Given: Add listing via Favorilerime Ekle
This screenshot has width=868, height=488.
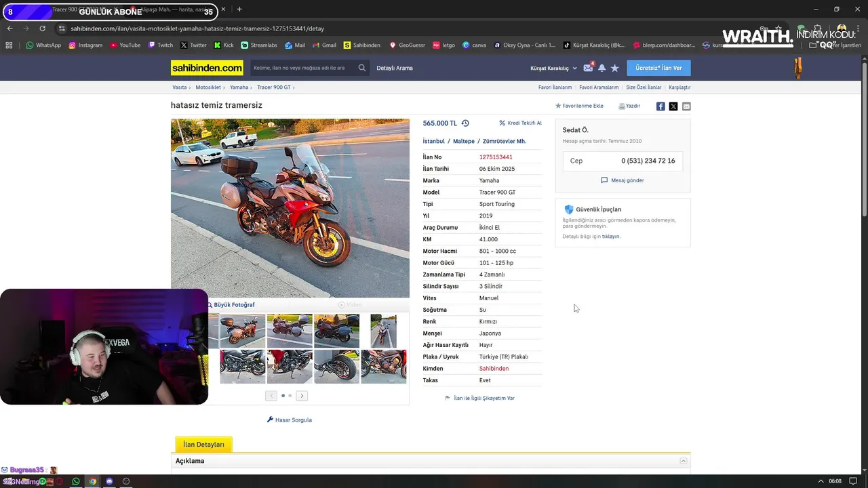Looking at the screenshot, I should 579,106.
